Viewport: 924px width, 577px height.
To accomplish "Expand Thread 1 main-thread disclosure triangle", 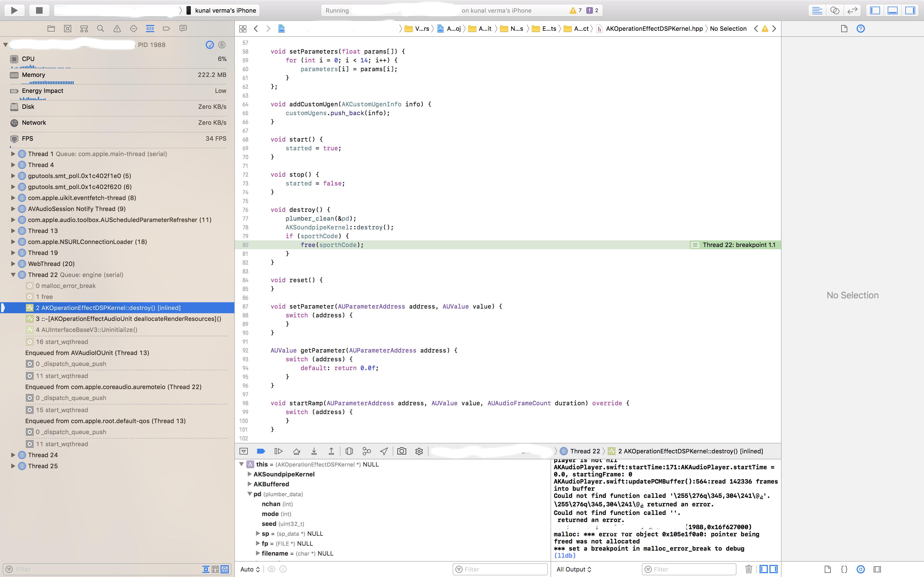I will 13,154.
